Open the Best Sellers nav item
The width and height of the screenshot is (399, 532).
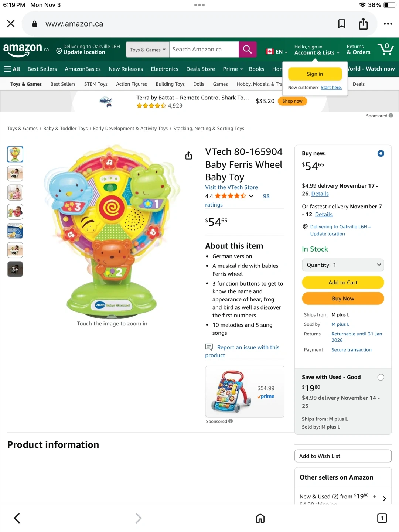click(x=42, y=69)
